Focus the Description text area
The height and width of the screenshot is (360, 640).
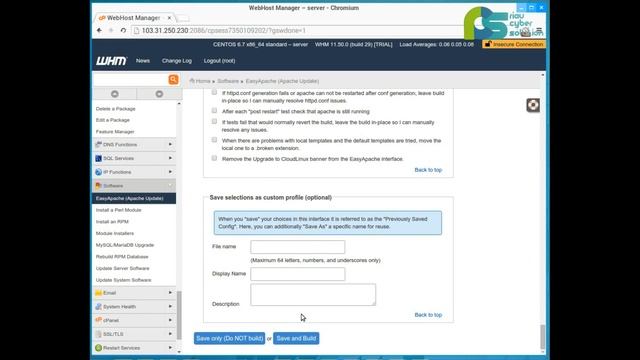point(313,295)
